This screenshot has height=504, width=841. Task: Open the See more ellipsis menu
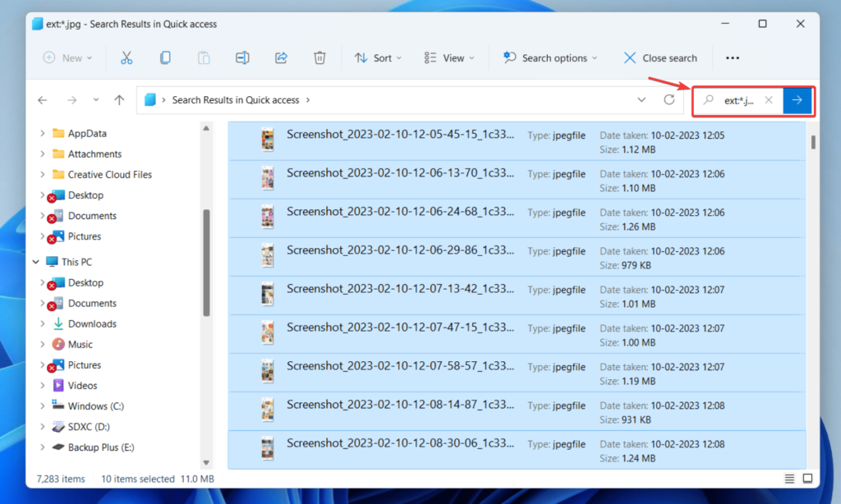tap(733, 57)
